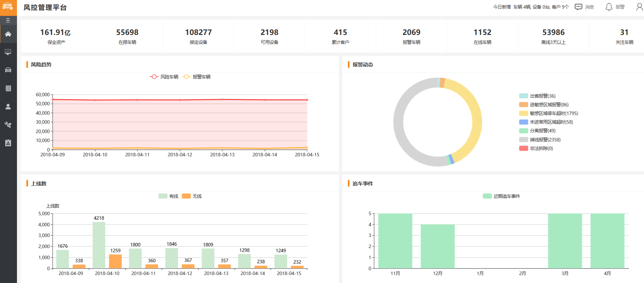Open the 报警车辆 2069 statistic

(411, 36)
